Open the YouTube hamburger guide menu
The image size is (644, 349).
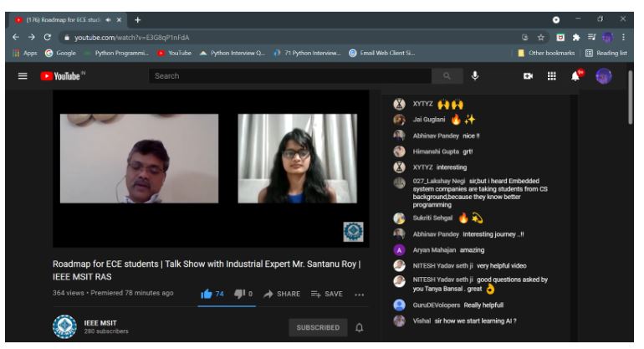tap(23, 76)
